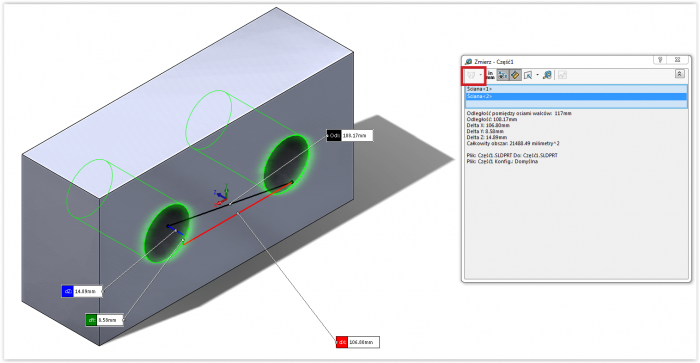
Task: Open the arc/circle measurement mode dropdown arrow
Action: point(481,75)
